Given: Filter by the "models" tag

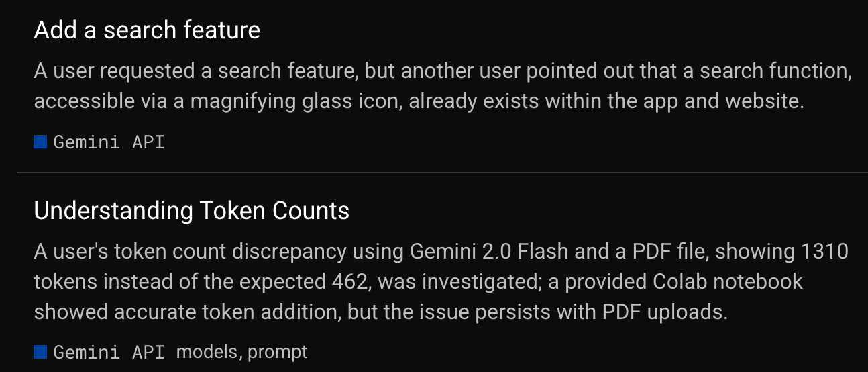Looking at the screenshot, I should click(x=209, y=352).
